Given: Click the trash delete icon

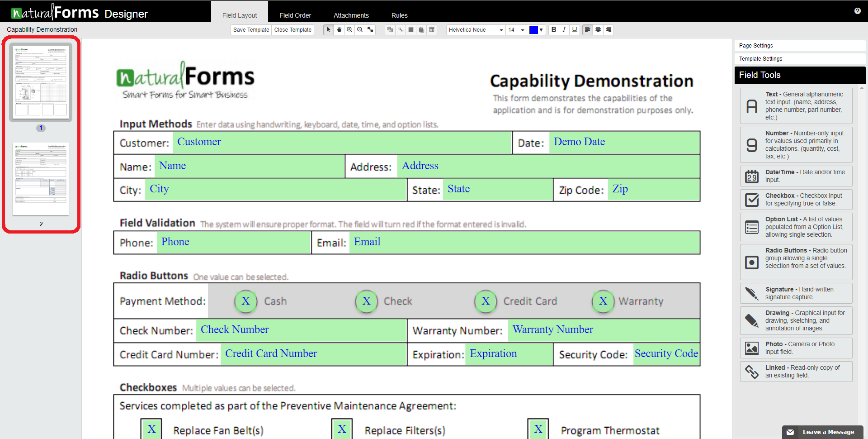Looking at the screenshot, I should (x=432, y=29).
